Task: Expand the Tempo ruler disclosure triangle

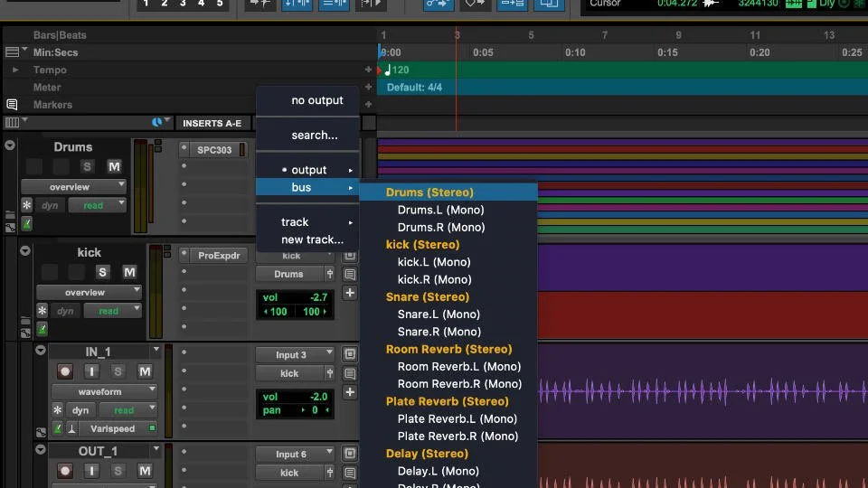Action: (x=15, y=70)
